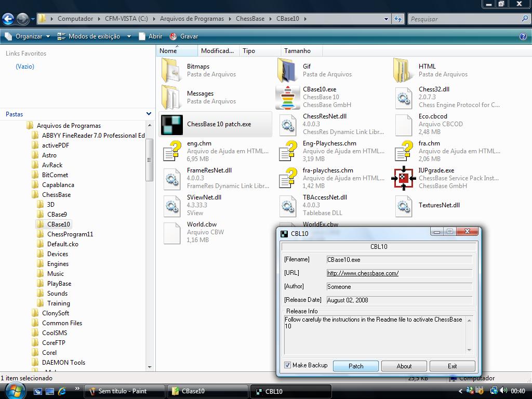Expand breadcrumb arrow after ChessBase
This screenshot has width=532, height=399.
(270, 19)
